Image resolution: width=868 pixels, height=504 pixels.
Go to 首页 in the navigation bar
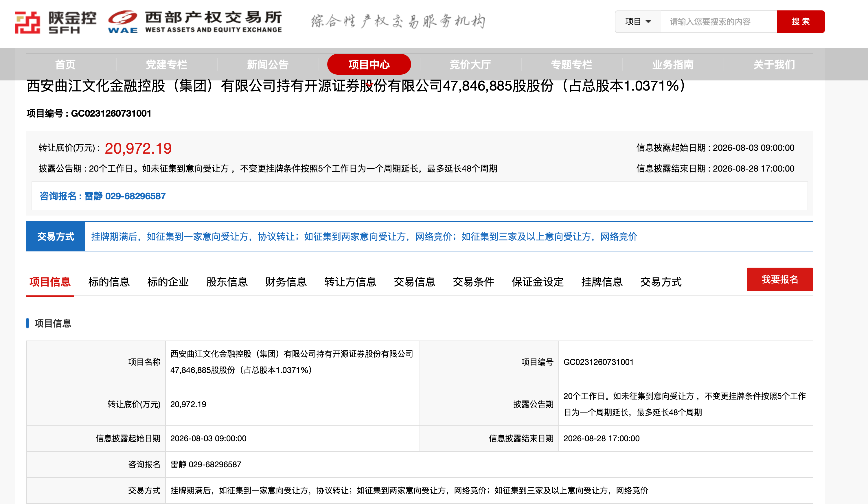pos(65,65)
